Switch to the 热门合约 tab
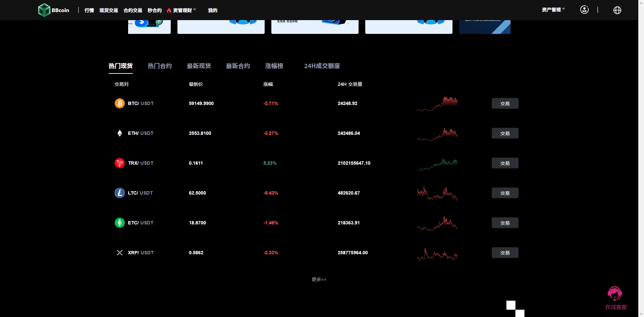This screenshot has width=644, height=317. (159, 66)
